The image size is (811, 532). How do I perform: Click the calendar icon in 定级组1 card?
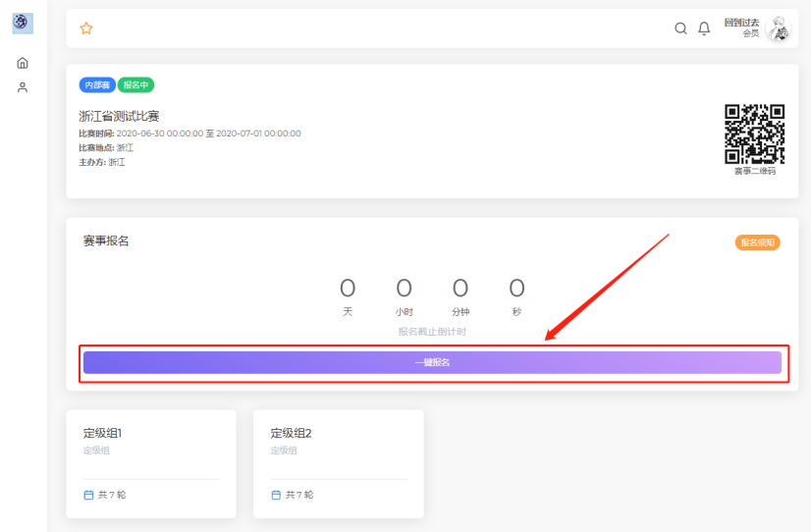(88, 495)
